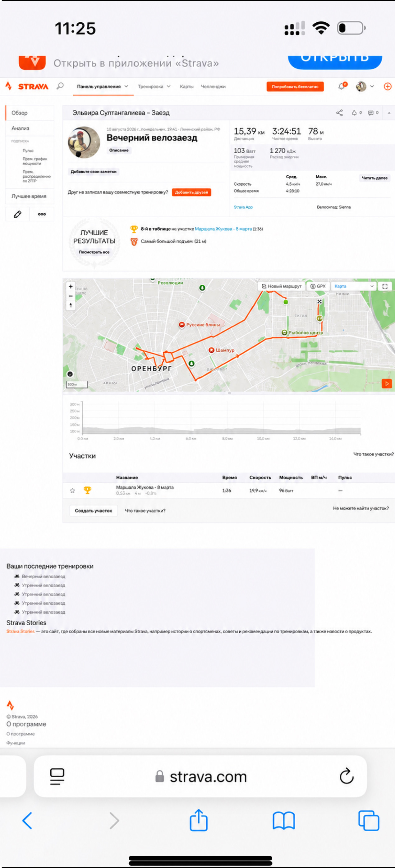Click Что такое участки? top link
The height and width of the screenshot is (868, 395).
click(374, 454)
